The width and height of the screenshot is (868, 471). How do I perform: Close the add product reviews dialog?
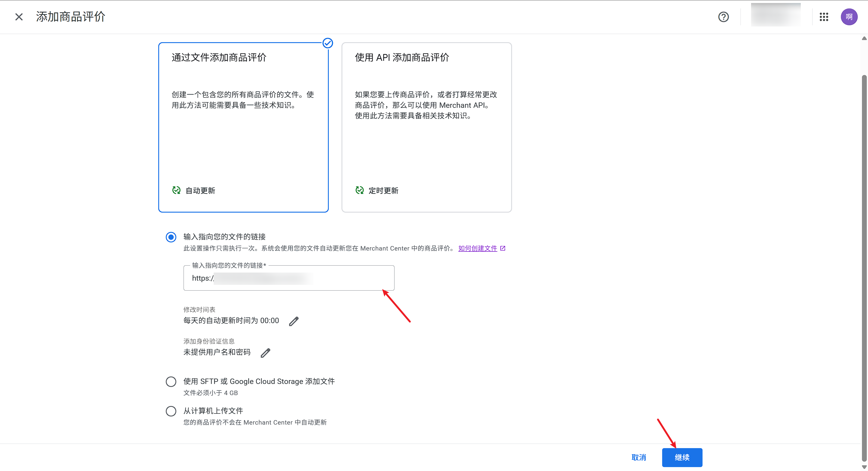click(x=19, y=17)
